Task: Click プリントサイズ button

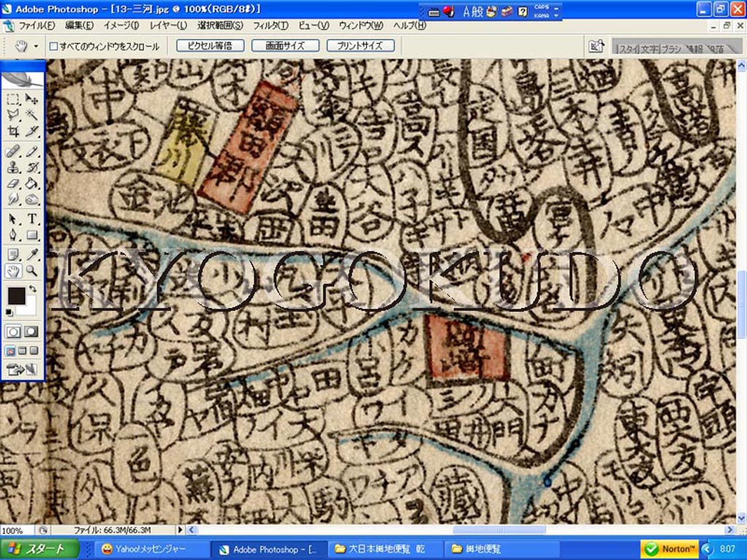Action: [360, 46]
